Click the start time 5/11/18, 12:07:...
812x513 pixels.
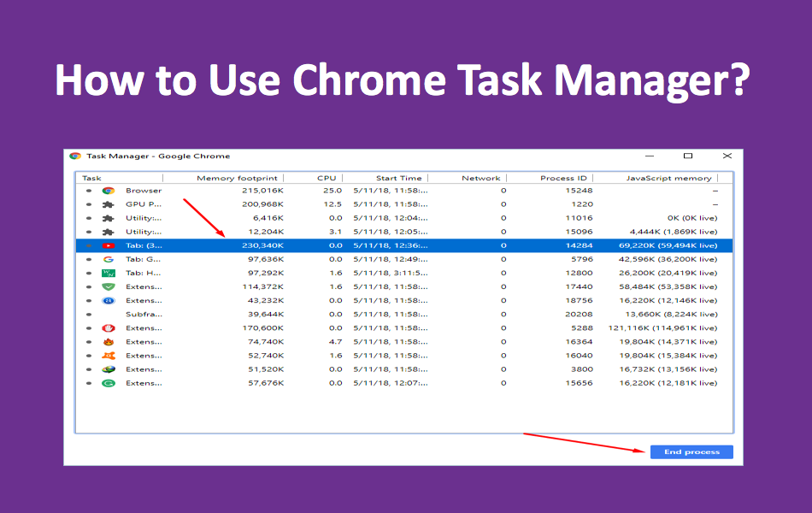pyautogui.click(x=391, y=383)
